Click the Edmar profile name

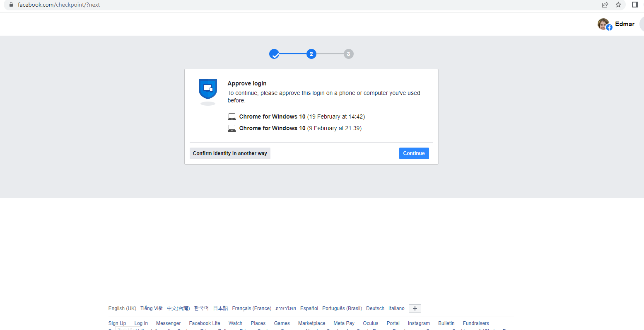(625, 24)
